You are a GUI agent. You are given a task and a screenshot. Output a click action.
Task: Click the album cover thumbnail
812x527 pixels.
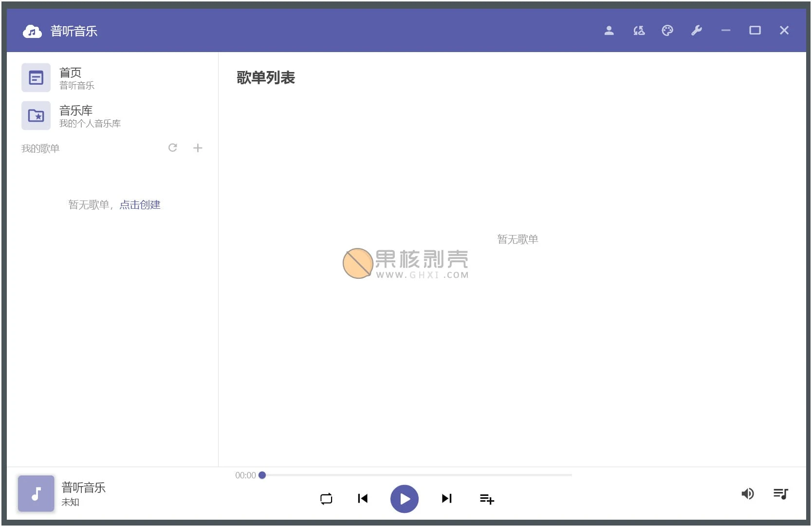coord(36,494)
